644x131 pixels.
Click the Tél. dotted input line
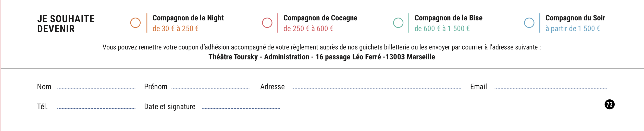click(96, 108)
